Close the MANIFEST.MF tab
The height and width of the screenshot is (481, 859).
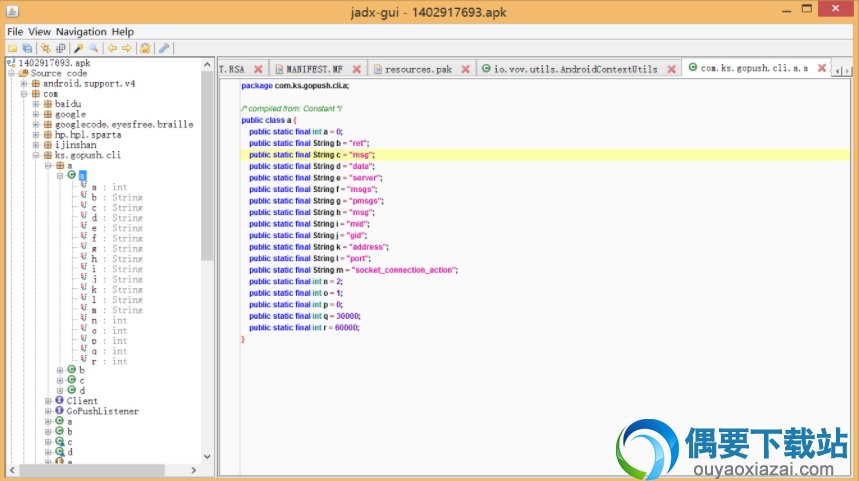tap(357, 69)
